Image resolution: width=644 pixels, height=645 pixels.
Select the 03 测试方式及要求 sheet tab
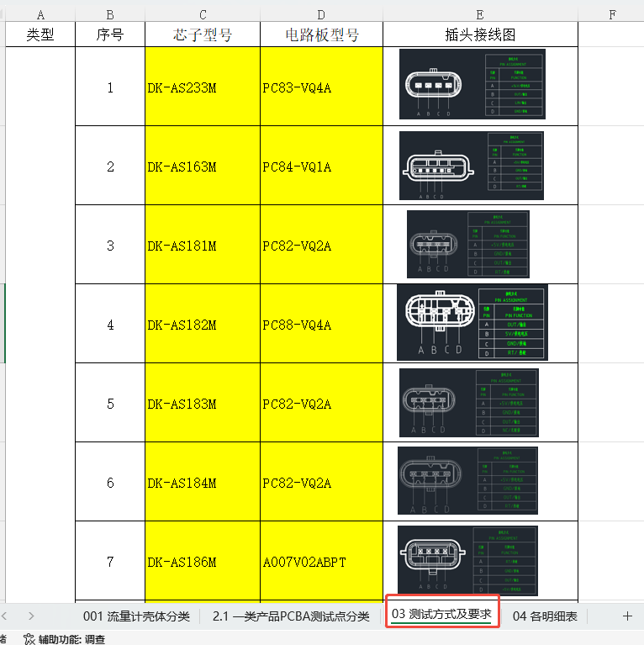(441, 615)
